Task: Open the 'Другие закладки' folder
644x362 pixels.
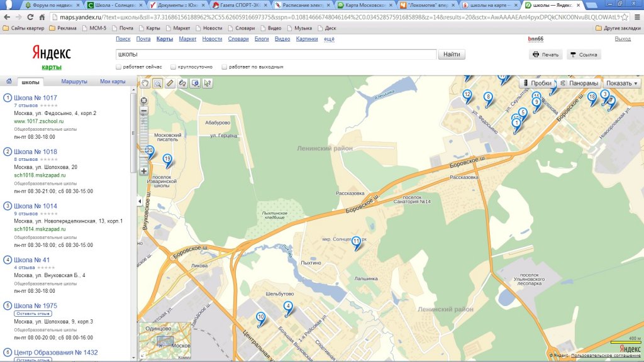Action: coord(618,28)
